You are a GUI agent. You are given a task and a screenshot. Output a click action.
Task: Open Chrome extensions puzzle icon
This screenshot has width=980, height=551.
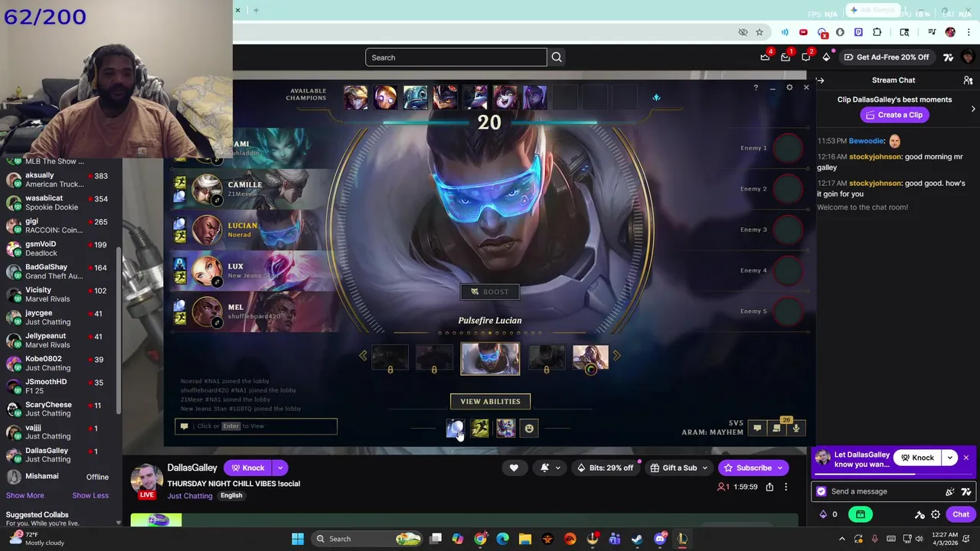coord(877,32)
